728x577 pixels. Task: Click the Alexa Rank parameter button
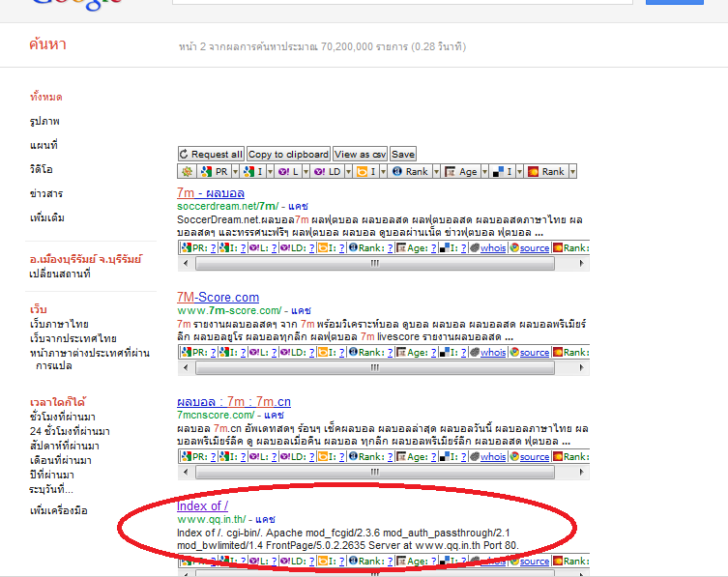(x=411, y=172)
